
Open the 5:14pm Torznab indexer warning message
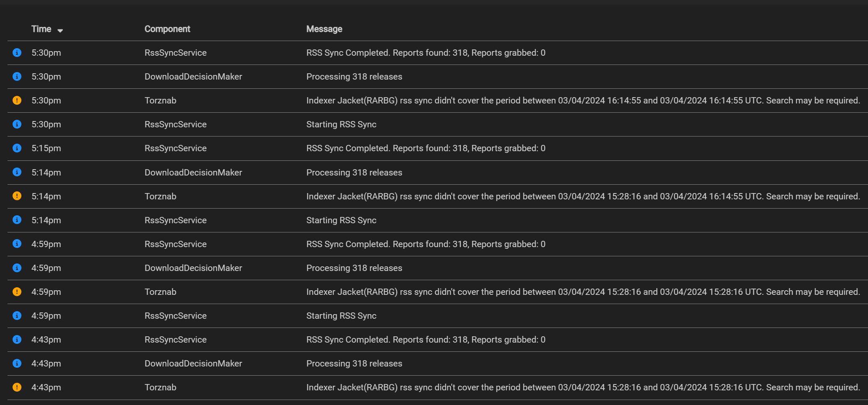[583, 196]
